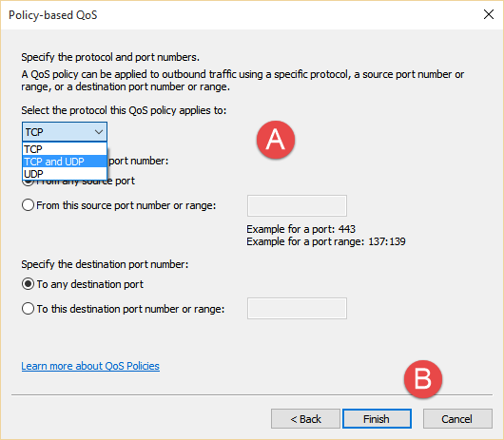Go to previous page with Back button
This screenshot has height=440, width=504.
(305, 419)
